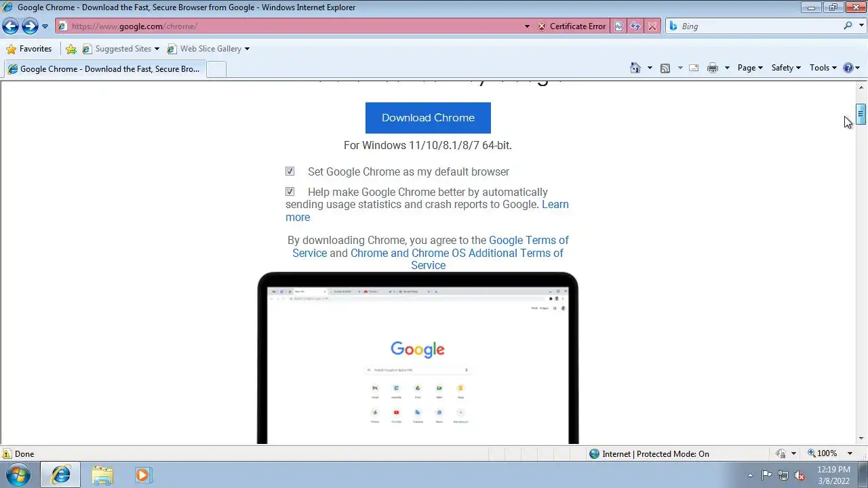The image size is (868, 488).
Task: Open the Safety menu
Action: coord(786,68)
